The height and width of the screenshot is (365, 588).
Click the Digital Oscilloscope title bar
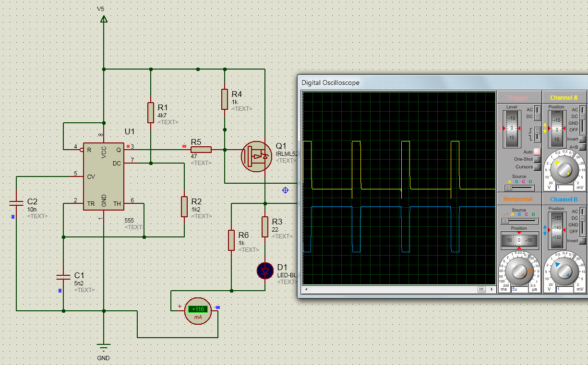(443, 82)
